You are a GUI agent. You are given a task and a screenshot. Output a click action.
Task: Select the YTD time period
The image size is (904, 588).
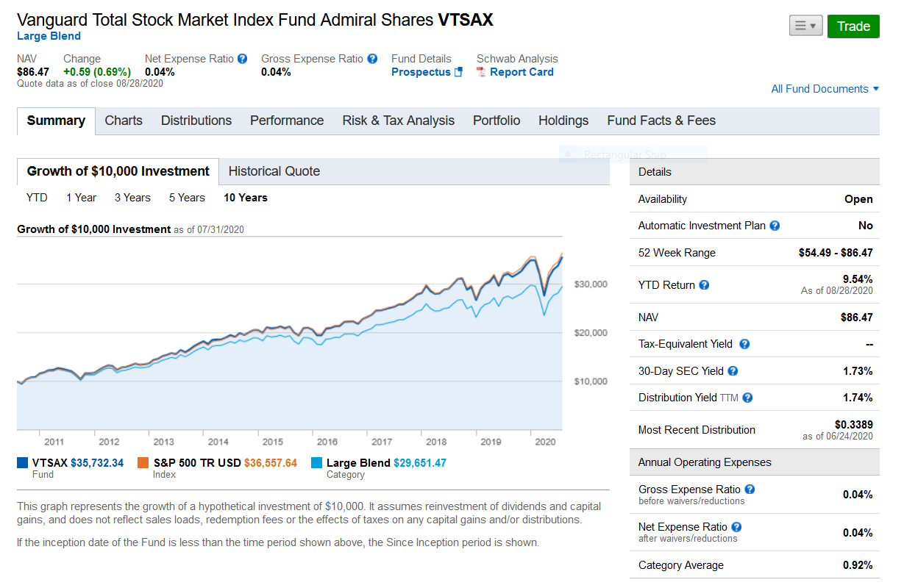click(x=37, y=198)
